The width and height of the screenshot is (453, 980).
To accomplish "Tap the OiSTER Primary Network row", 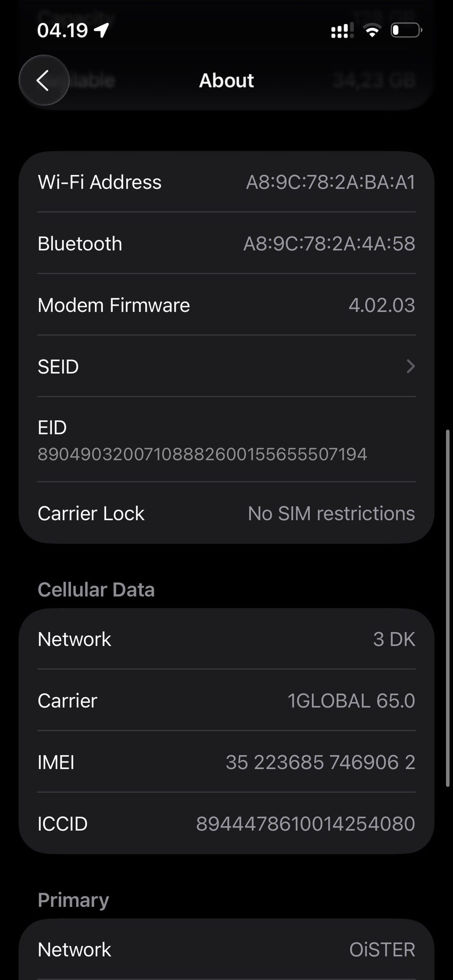I will (226, 949).
